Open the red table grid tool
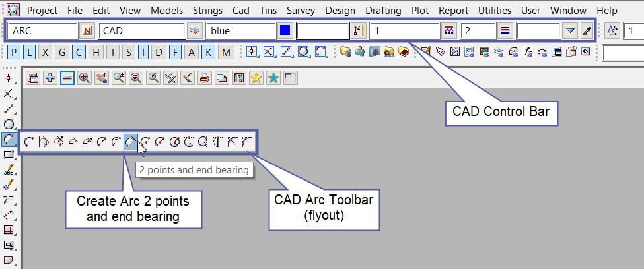The width and height of the screenshot is (644, 269). coord(9,229)
